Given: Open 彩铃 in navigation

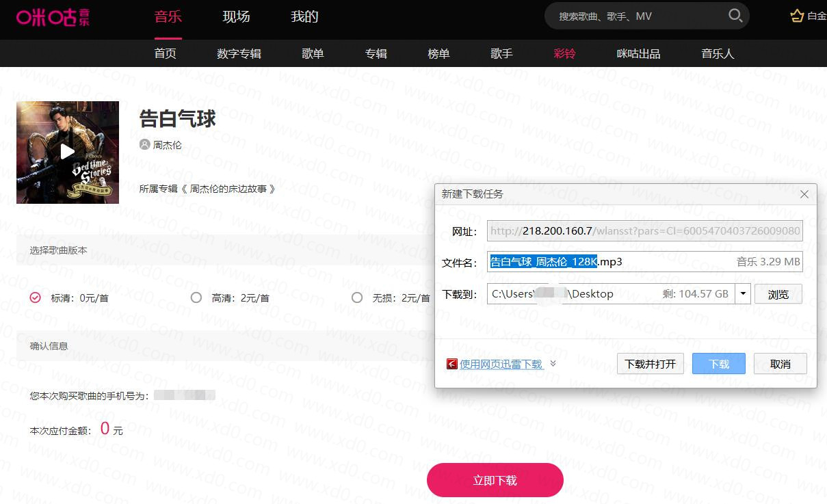Looking at the screenshot, I should (565, 53).
